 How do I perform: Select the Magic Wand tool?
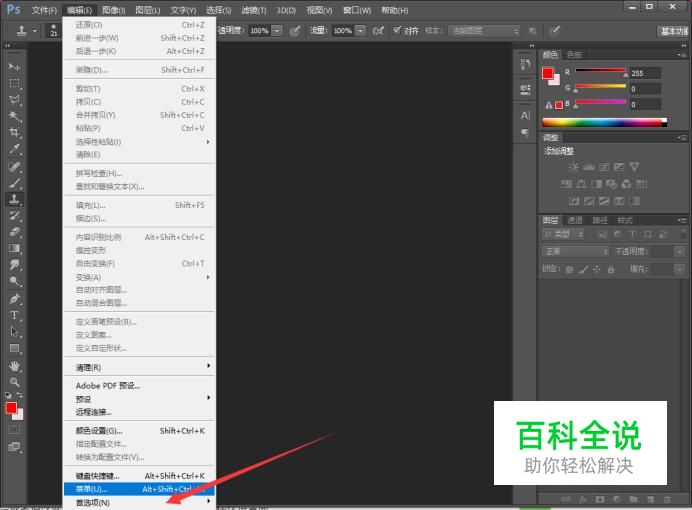tap(14, 116)
